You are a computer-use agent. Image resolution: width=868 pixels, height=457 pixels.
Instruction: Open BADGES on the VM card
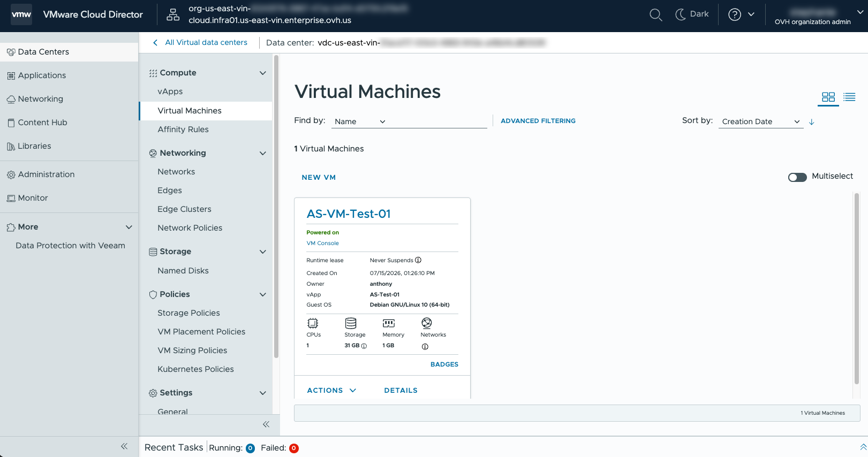444,364
